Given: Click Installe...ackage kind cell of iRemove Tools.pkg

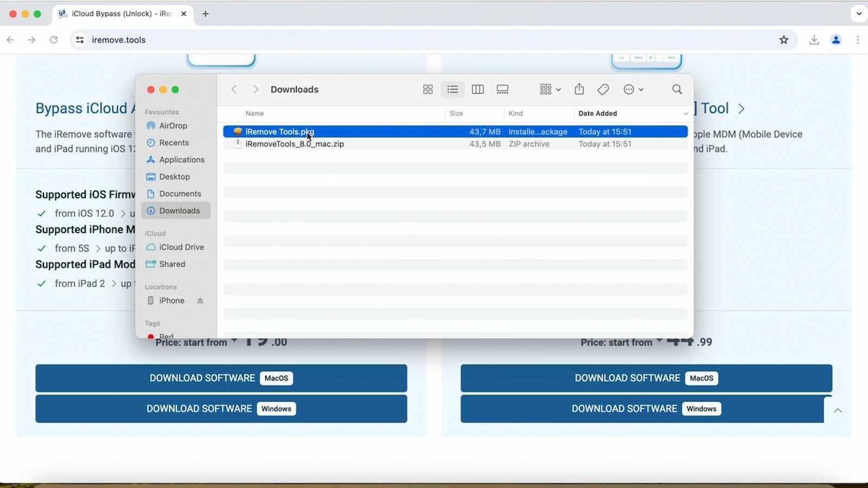Looking at the screenshot, I should (x=538, y=132).
